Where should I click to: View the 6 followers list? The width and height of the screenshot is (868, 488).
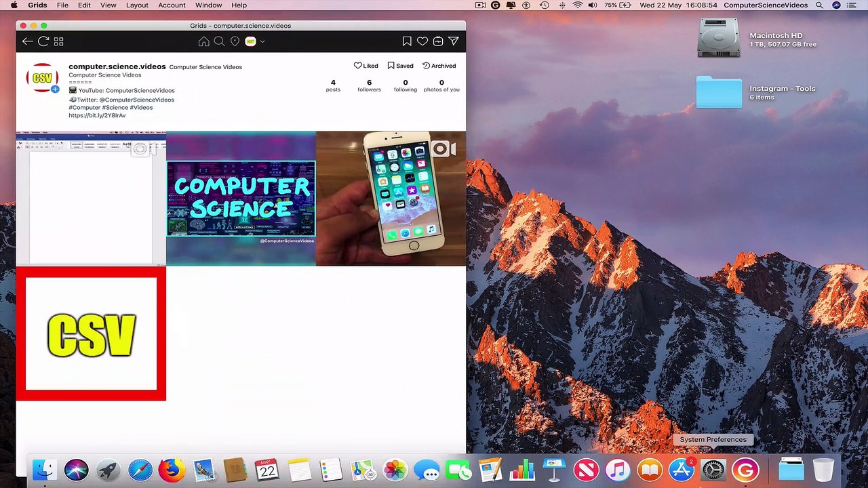point(369,85)
